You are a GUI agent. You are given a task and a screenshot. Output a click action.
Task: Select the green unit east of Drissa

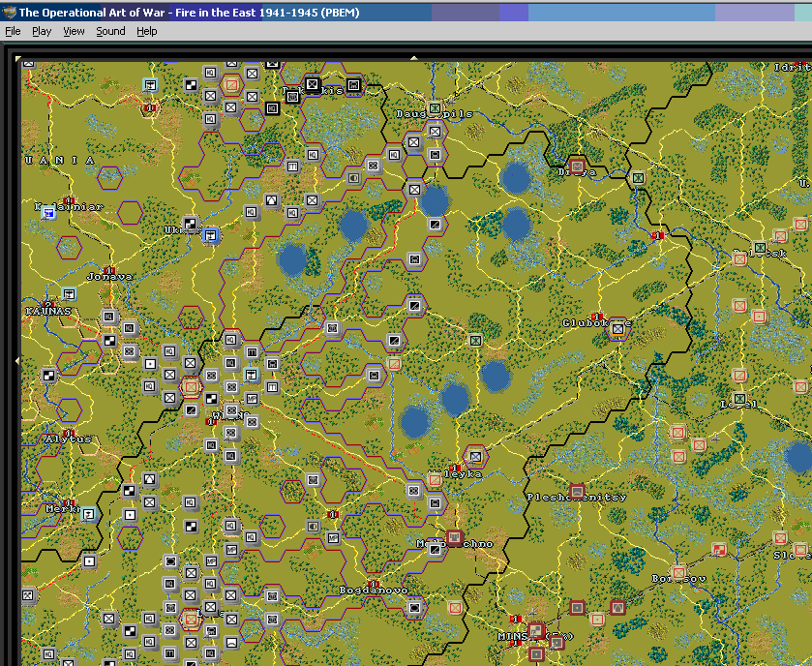[x=638, y=178]
